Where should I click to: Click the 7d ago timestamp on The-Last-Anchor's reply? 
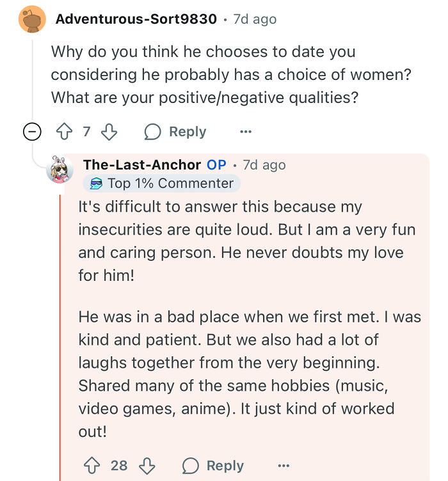coord(264,165)
